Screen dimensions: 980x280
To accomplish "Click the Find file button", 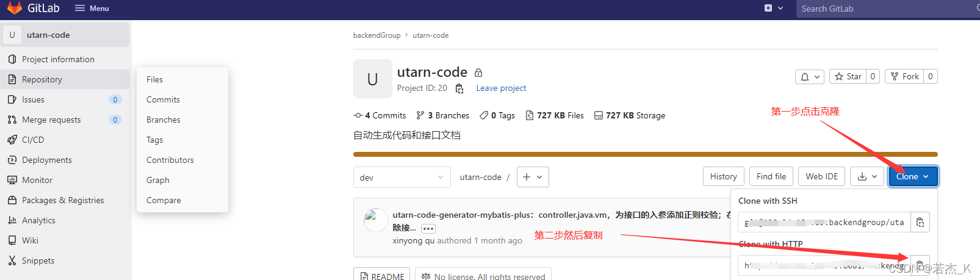I will pyautogui.click(x=771, y=176).
